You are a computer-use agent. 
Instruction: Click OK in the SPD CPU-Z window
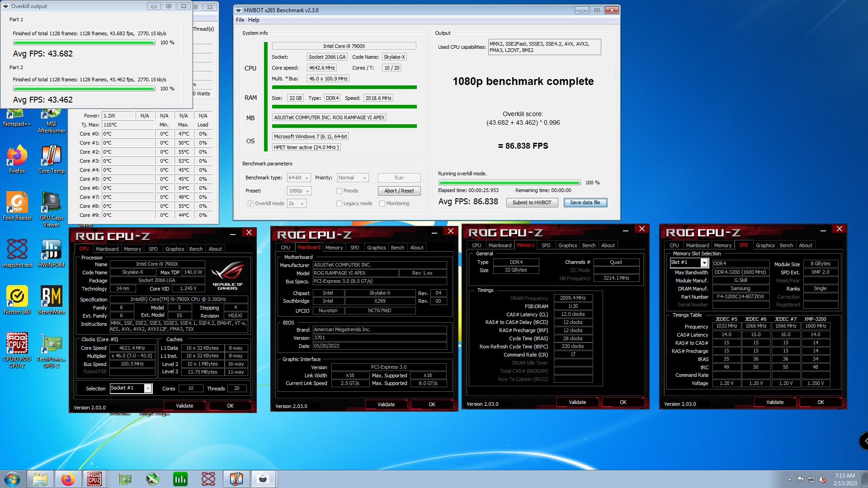[821, 402]
